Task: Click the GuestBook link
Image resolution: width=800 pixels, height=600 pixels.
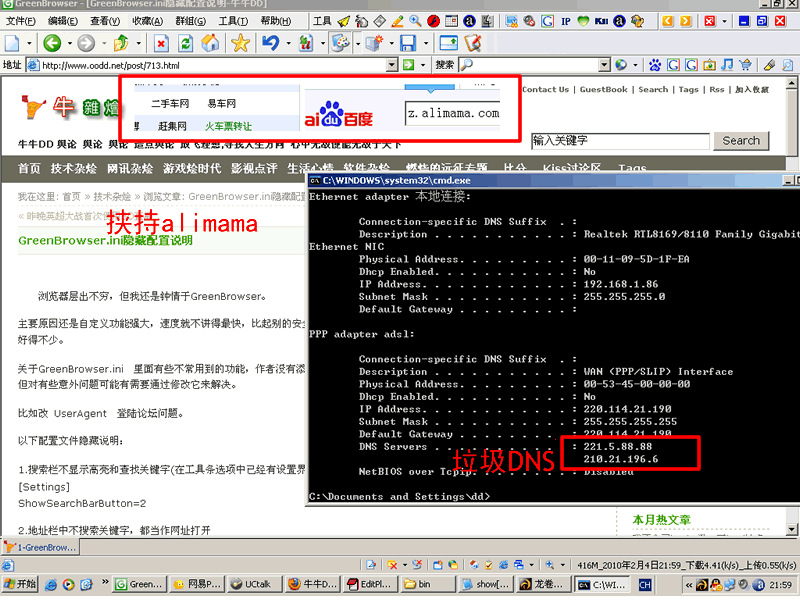Action: tap(604, 89)
